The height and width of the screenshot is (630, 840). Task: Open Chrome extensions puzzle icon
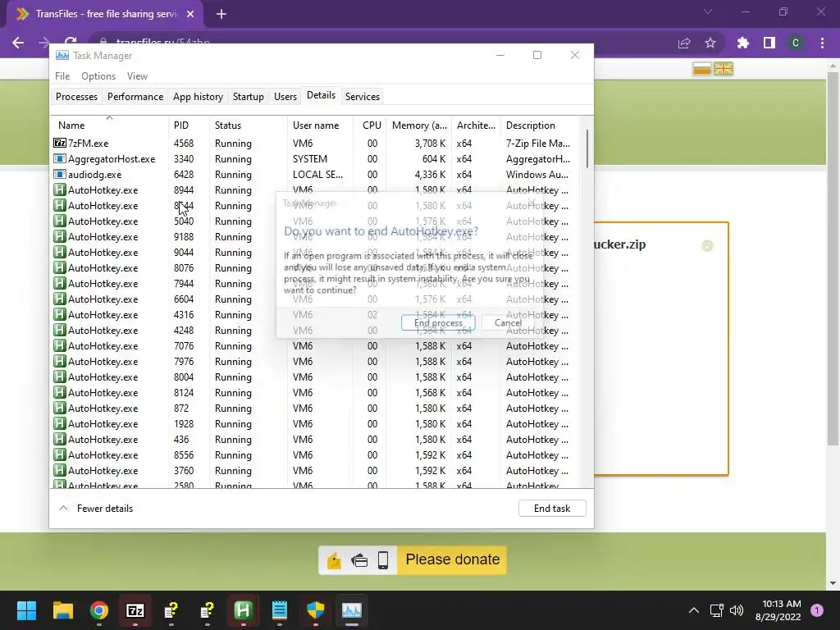coord(743,43)
